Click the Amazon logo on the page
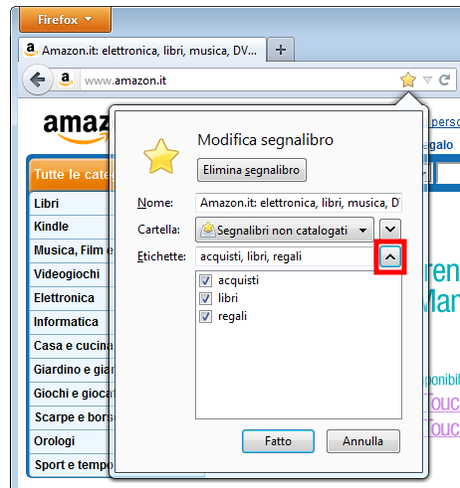 point(76,128)
